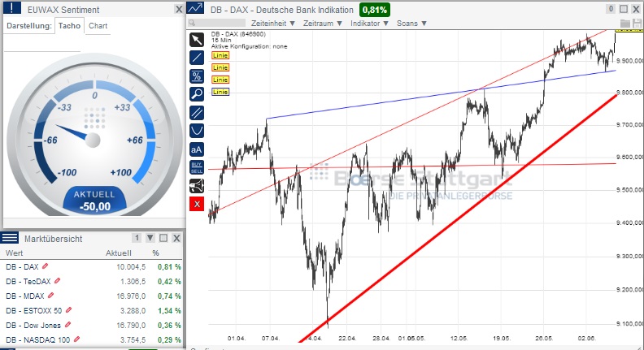Select the DB - TecDAX row name

[x=28, y=282]
